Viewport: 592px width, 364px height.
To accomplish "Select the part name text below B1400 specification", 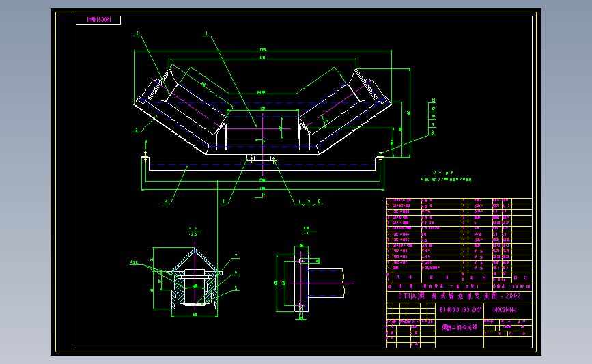I will coord(460,327).
